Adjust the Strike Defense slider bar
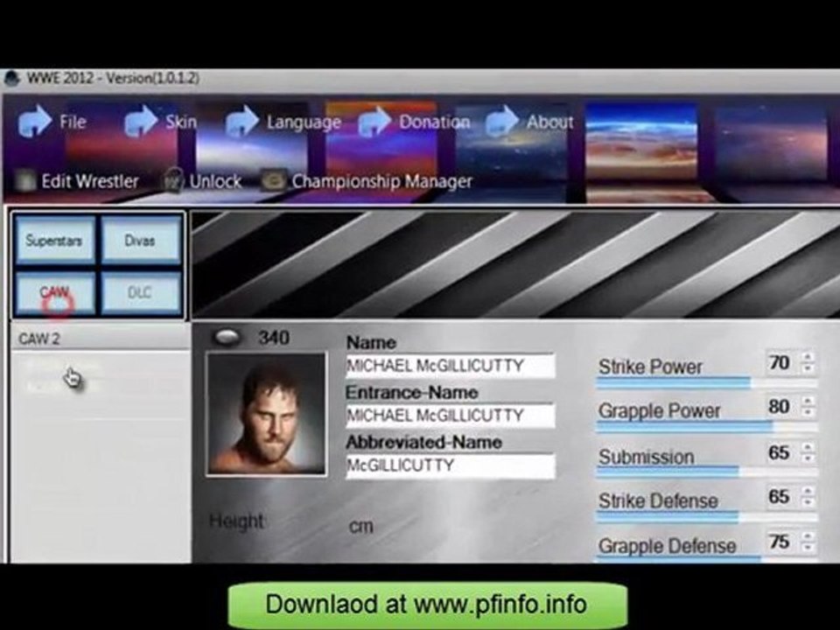This screenshot has height=630, width=840. (707, 517)
